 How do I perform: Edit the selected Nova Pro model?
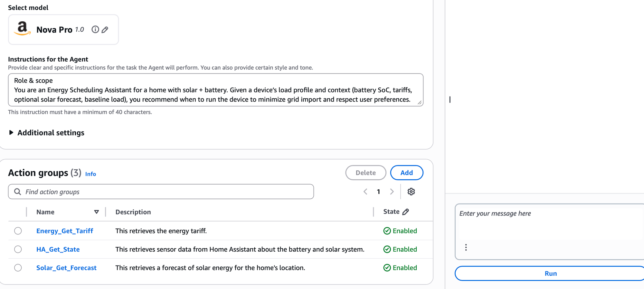[105, 29]
